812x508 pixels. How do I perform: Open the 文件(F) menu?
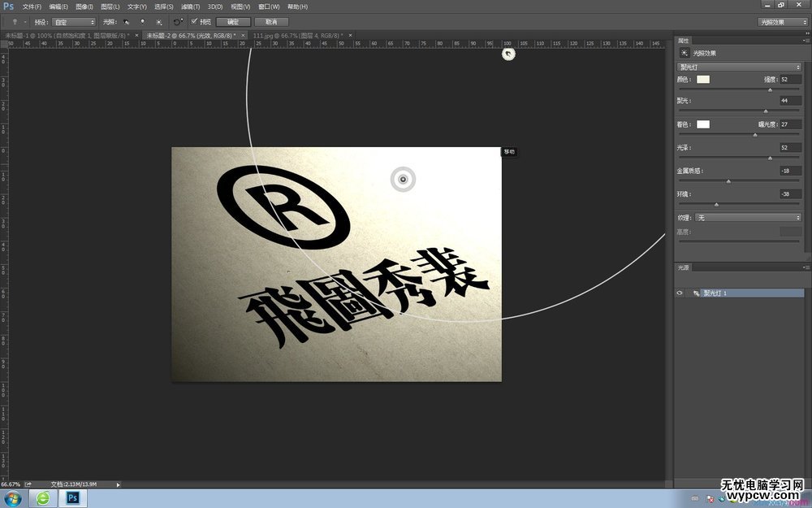click(32, 7)
